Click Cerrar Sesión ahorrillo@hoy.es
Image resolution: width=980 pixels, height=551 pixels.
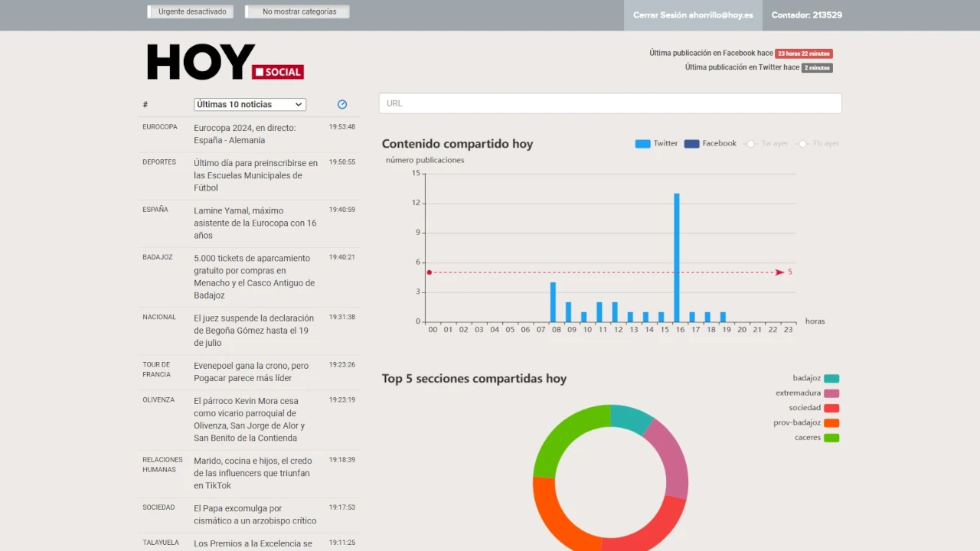tap(693, 15)
